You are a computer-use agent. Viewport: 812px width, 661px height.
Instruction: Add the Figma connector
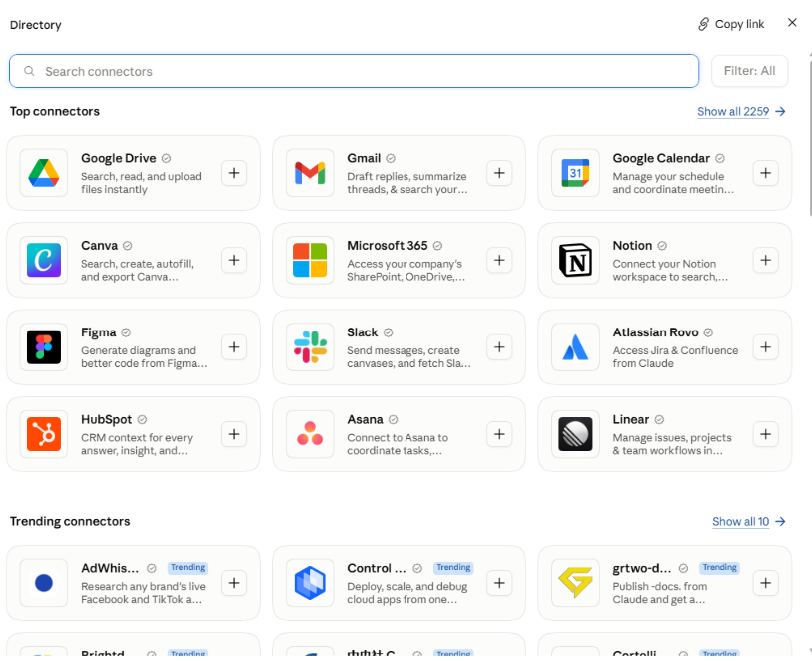click(234, 347)
